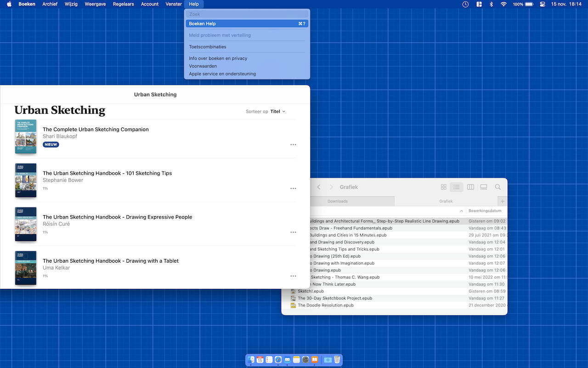Open the Trash in the Dock
This screenshot has width=588, height=368.
point(337,360)
